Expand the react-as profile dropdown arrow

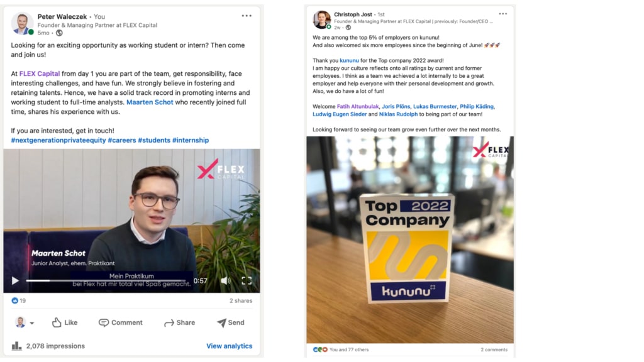point(32,323)
